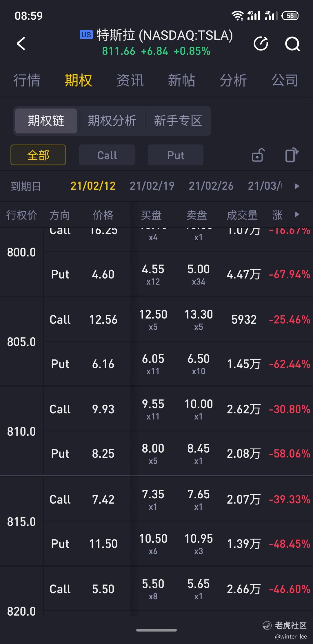Tap the rotate screen icon
313x644 pixels.
tap(292, 155)
